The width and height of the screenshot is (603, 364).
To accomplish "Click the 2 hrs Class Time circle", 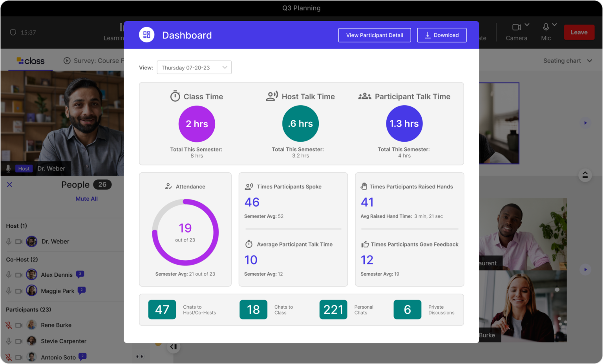I will coord(197,124).
